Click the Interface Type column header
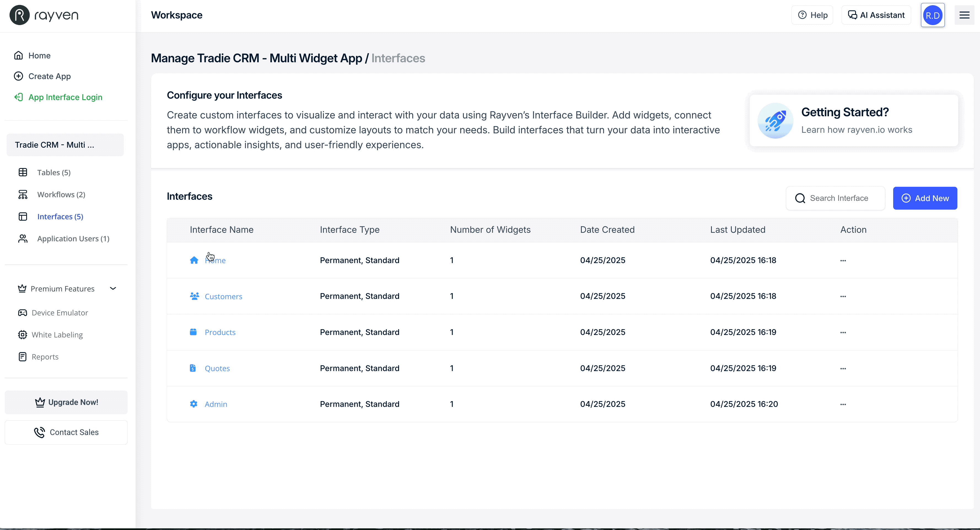 coord(350,230)
